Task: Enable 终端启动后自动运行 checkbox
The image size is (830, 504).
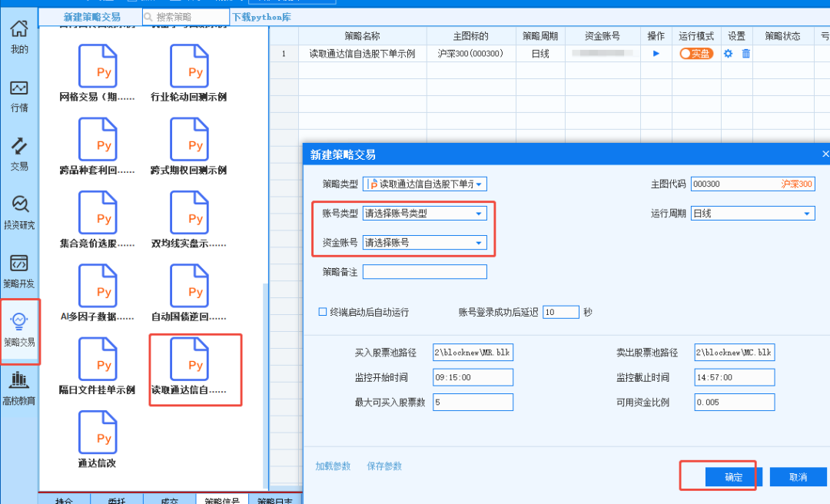Action: coord(322,312)
